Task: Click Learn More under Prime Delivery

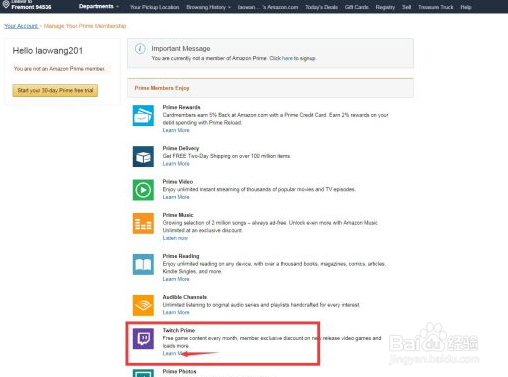Action: coord(176,164)
